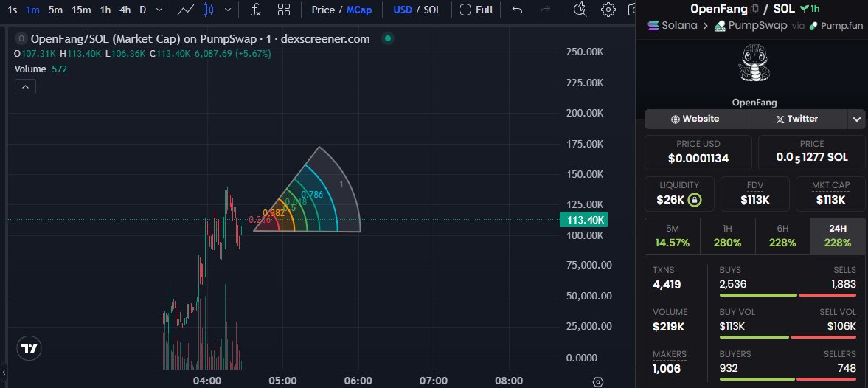Click the TXNS 4,419 value
Image resolution: width=868 pixels, height=388 pixels.
tap(667, 285)
